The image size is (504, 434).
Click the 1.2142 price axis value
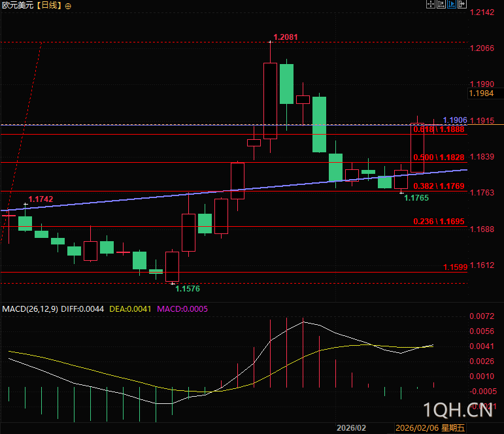(482, 12)
